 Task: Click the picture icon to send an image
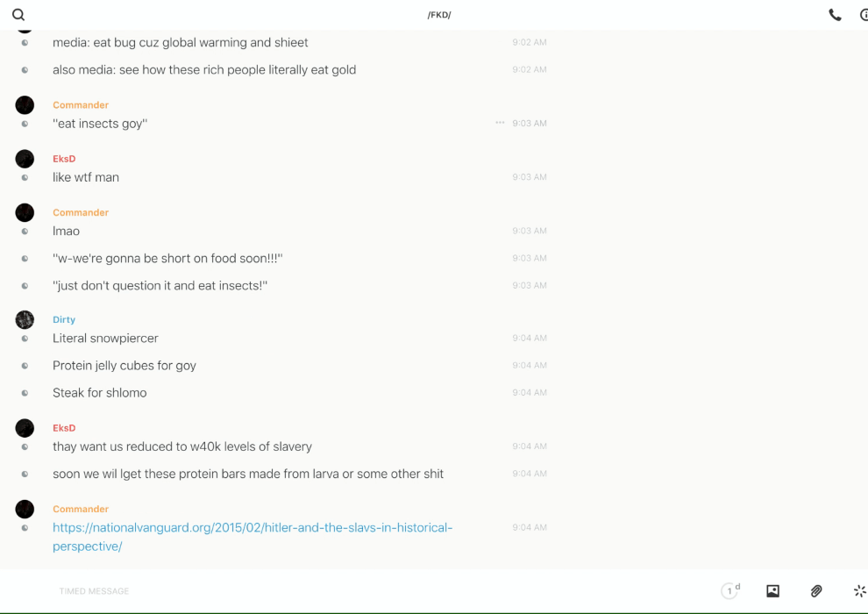[772, 591]
